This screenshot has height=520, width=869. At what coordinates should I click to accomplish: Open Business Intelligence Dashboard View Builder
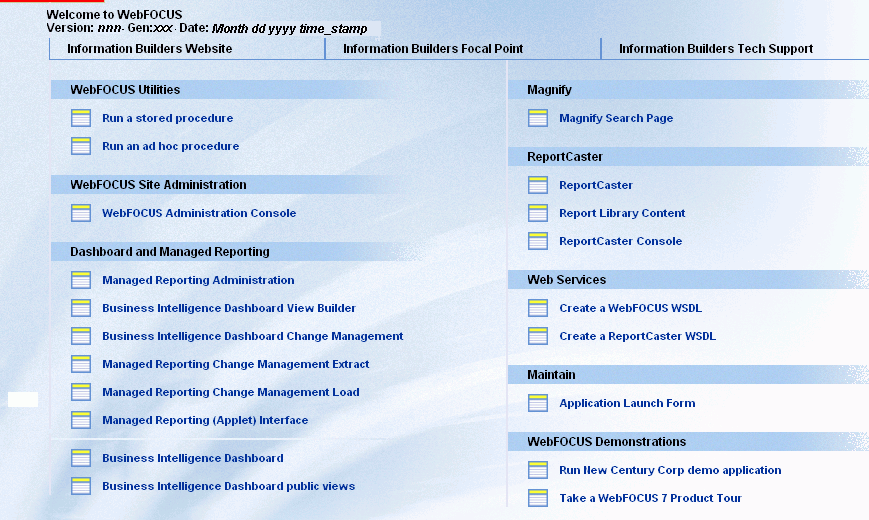click(x=229, y=308)
